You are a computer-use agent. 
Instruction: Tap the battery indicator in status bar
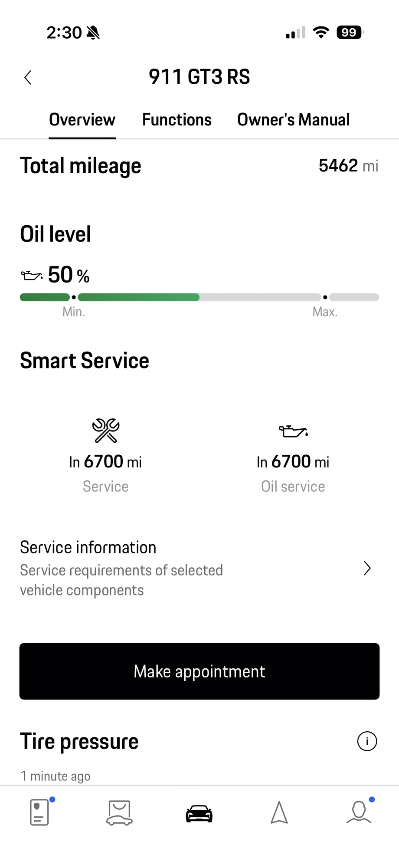click(x=350, y=33)
